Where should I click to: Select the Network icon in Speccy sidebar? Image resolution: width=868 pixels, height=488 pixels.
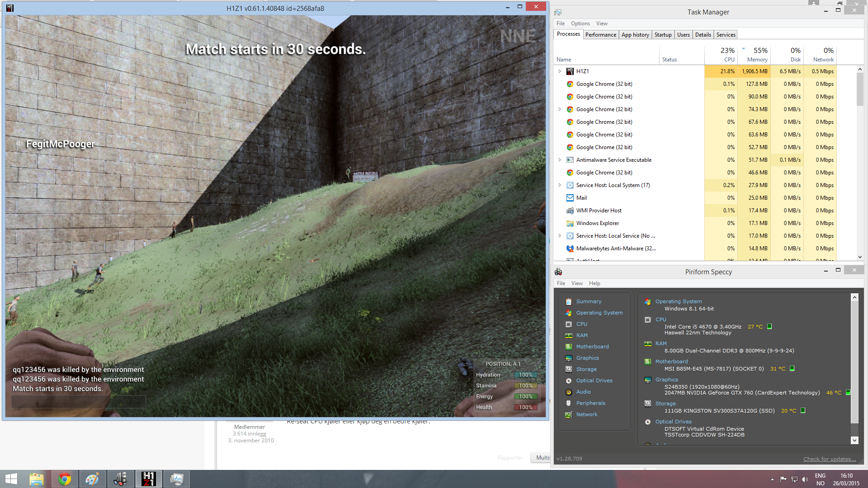point(569,414)
